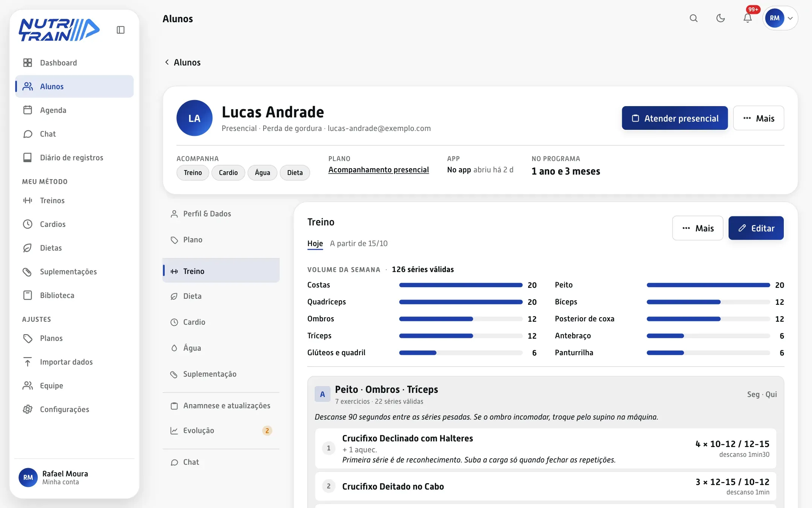Click the Costas volume bar
812x508 pixels.
(461, 285)
